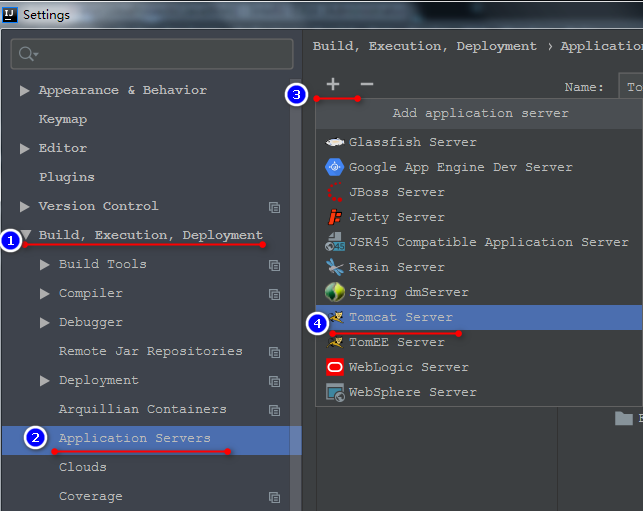Open Clouds settings

[82, 467]
